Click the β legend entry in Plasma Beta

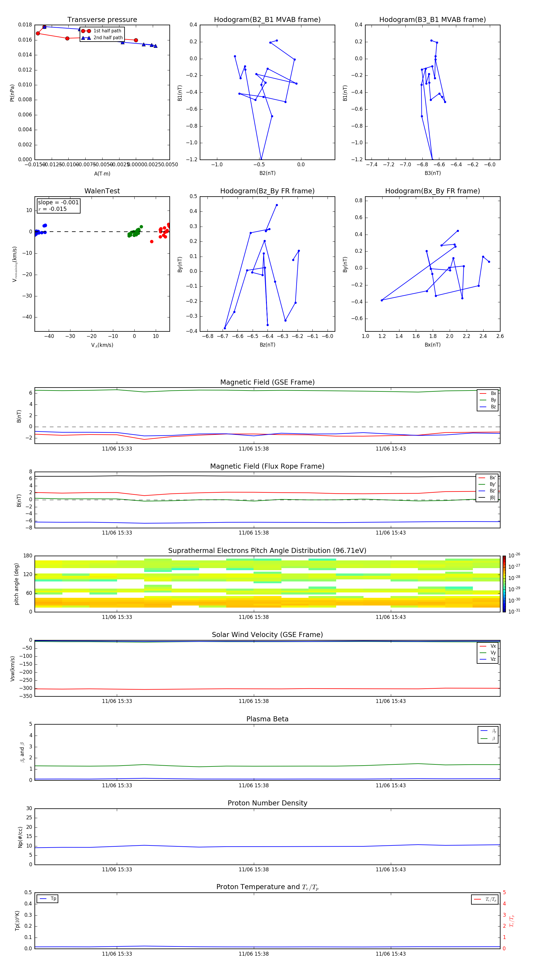[x=488, y=739]
